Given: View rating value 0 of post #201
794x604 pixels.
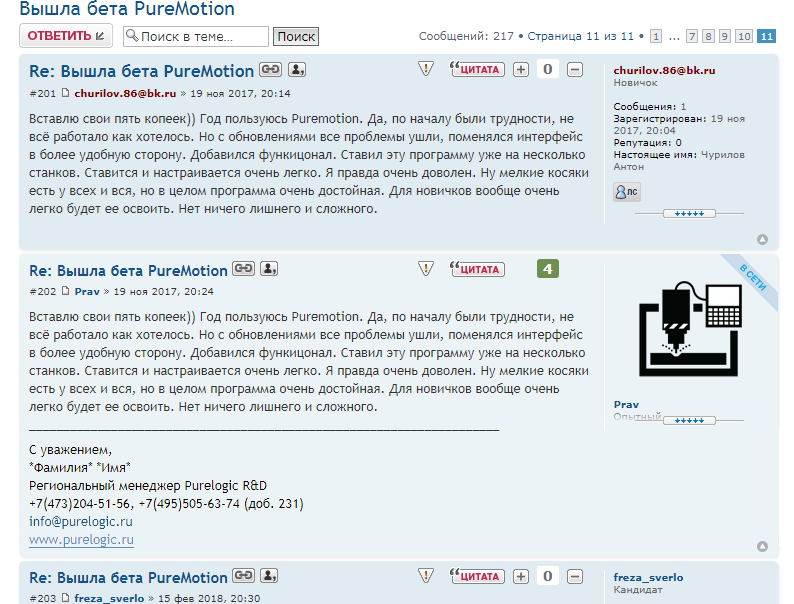Looking at the screenshot, I should (x=547, y=69).
